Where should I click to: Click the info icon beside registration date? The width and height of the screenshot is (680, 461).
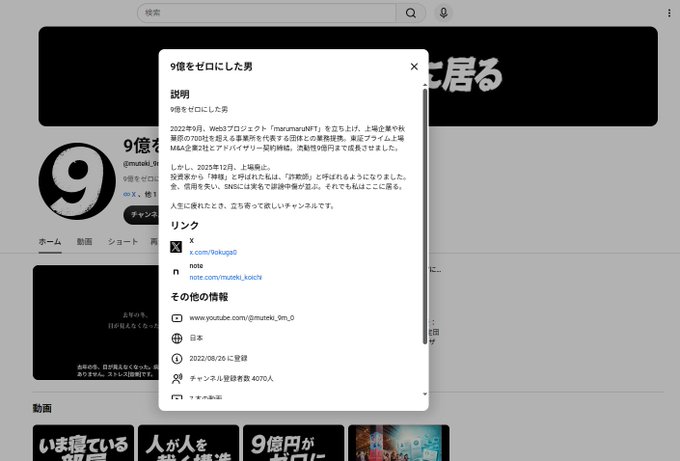177,358
